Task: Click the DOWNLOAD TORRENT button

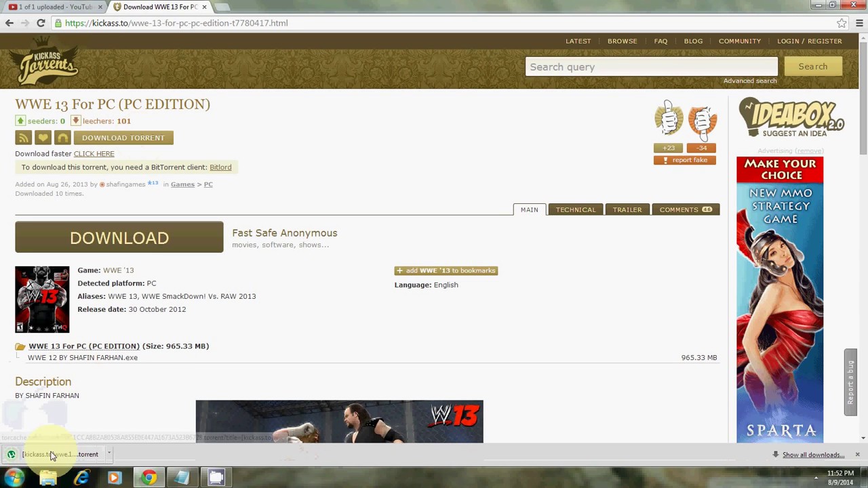Action: tap(123, 138)
